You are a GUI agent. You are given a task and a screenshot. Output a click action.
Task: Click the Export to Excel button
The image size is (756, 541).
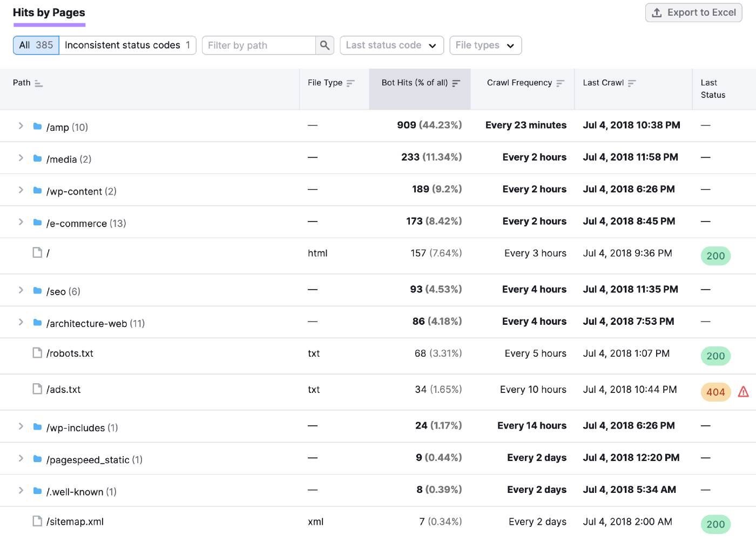click(693, 12)
